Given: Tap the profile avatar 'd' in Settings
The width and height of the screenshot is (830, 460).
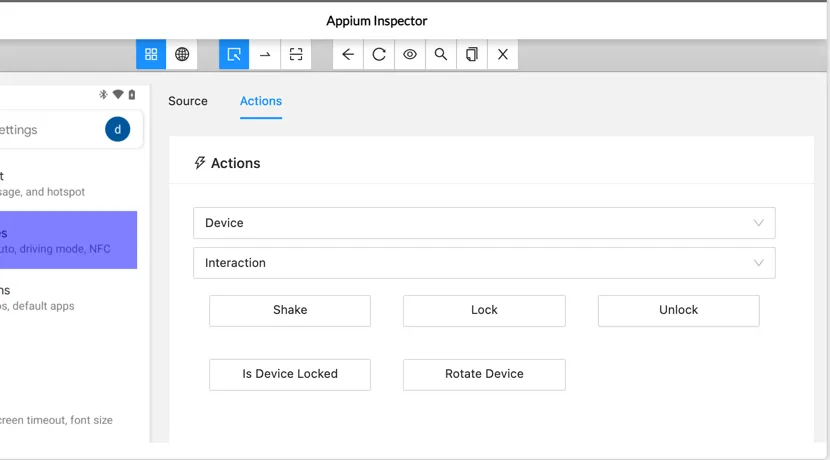Looking at the screenshot, I should tap(118, 129).
